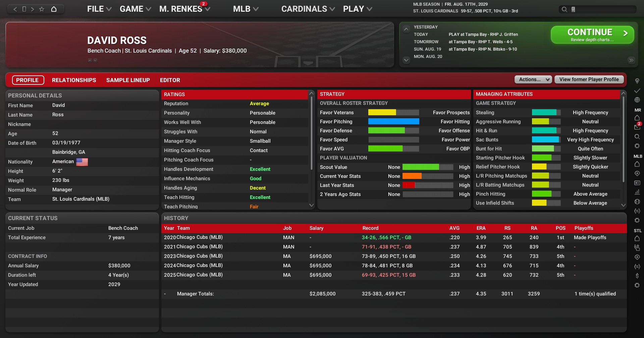Click the lightbulb icon in right sidebar

[637, 81]
